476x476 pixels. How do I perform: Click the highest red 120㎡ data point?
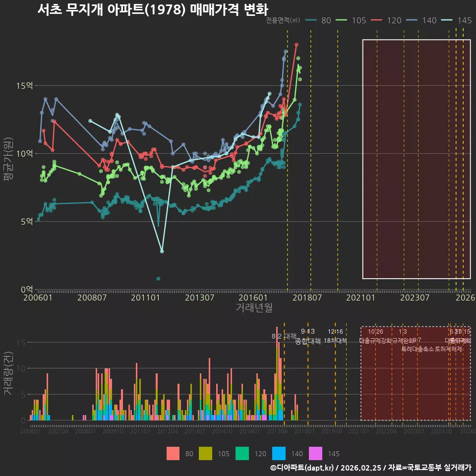click(x=297, y=45)
